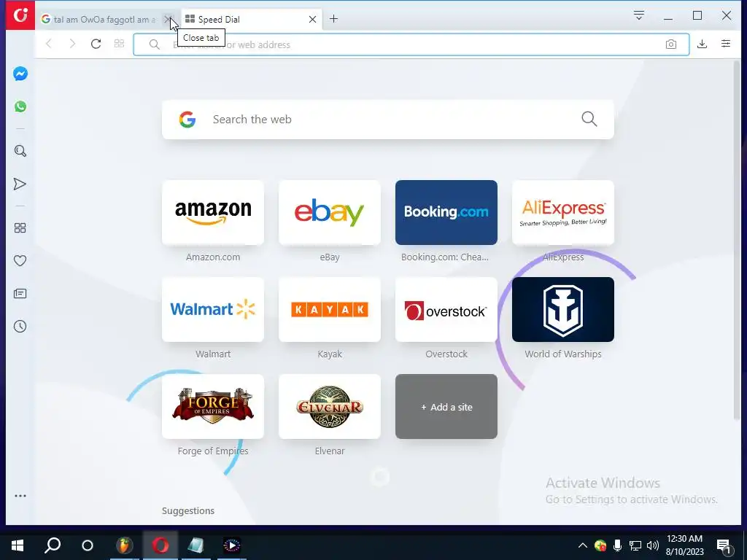Open the media player taskbar icon
Screen dimensions: 747x560
pyautogui.click(x=232, y=545)
